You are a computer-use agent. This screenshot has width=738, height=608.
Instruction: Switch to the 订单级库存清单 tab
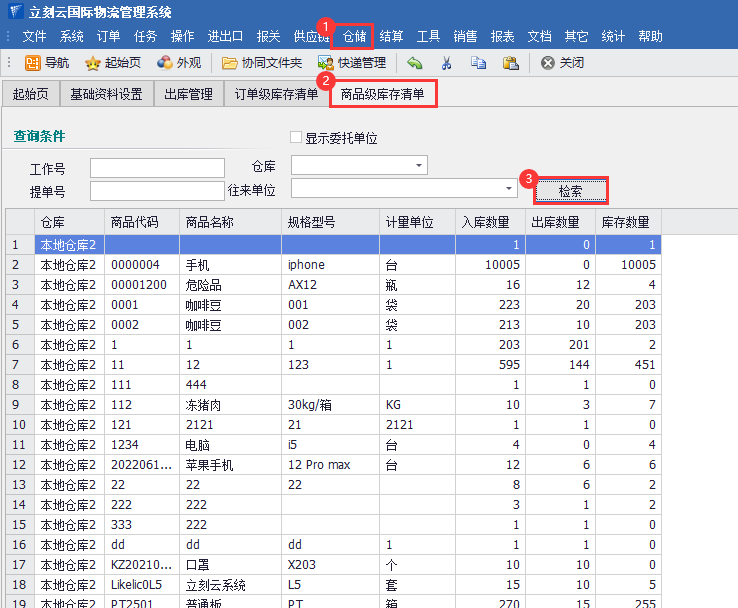pyautogui.click(x=276, y=95)
